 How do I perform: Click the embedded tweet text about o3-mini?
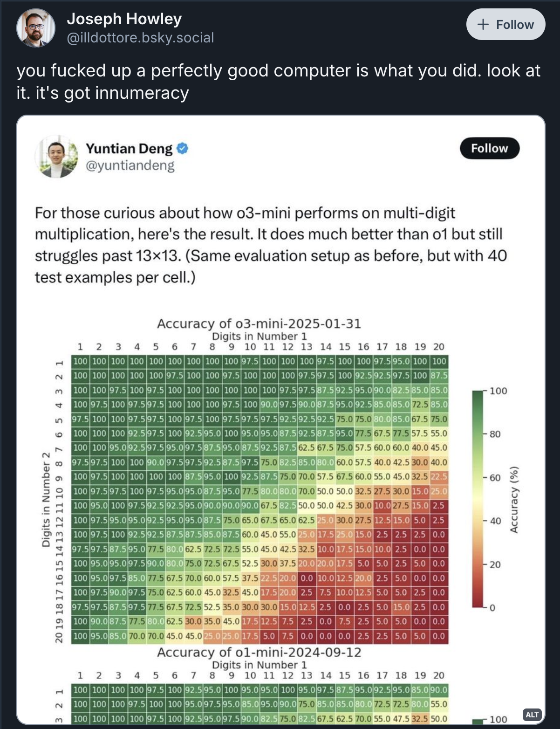[x=270, y=245]
